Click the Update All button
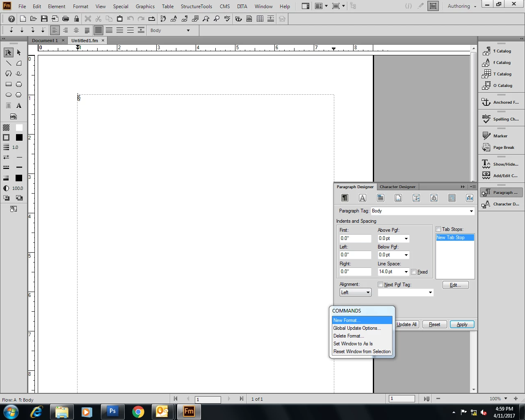525x420 pixels. 406,324
